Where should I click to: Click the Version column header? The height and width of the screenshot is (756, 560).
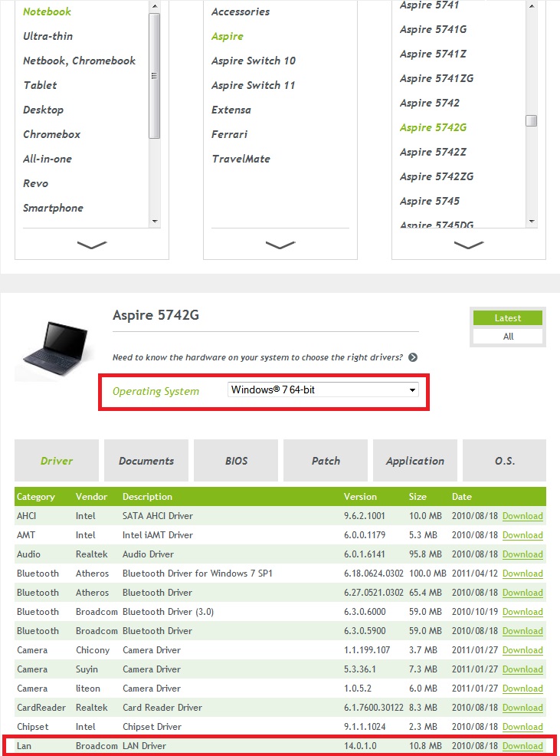[360, 497]
